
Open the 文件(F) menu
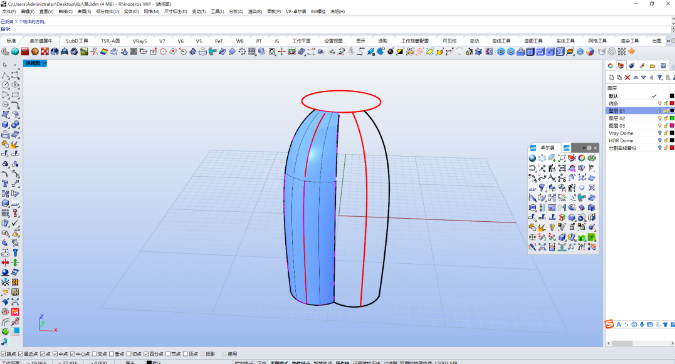pos(9,12)
